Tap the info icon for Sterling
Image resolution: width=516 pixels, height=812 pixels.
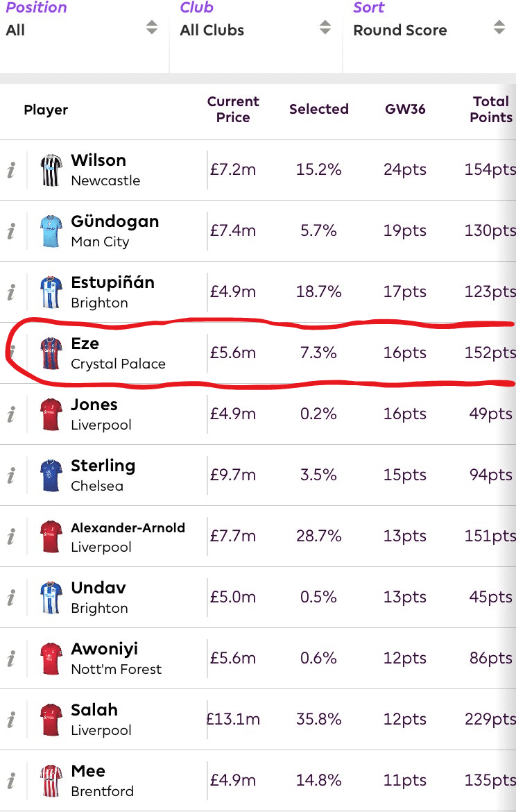[11, 475]
